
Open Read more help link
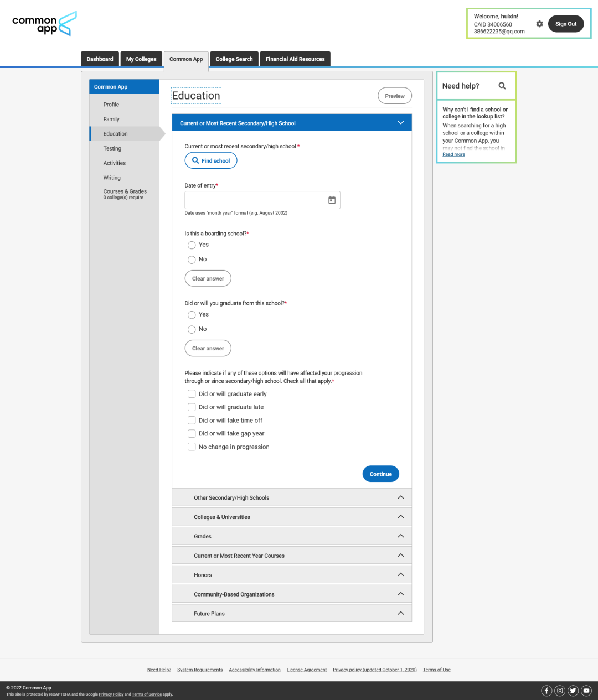tap(453, 154)
